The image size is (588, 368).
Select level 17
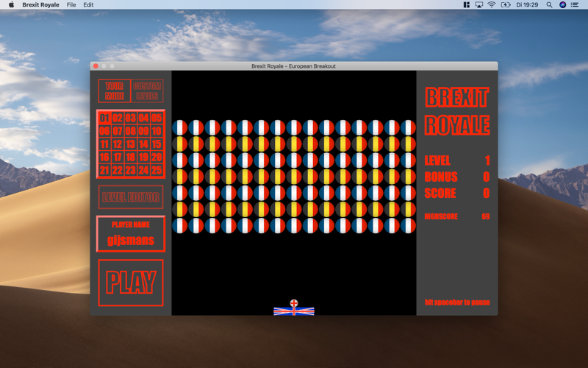pos(118,157)
